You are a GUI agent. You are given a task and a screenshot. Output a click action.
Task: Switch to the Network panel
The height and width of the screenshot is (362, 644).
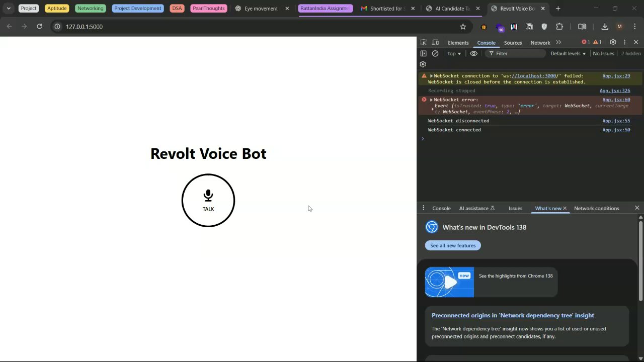pos(540,43)
